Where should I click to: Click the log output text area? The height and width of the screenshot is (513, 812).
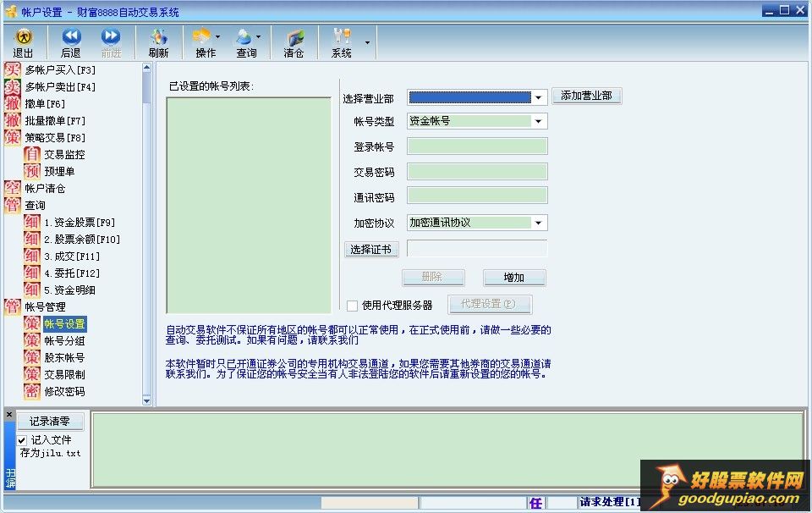tap(448, 450)
